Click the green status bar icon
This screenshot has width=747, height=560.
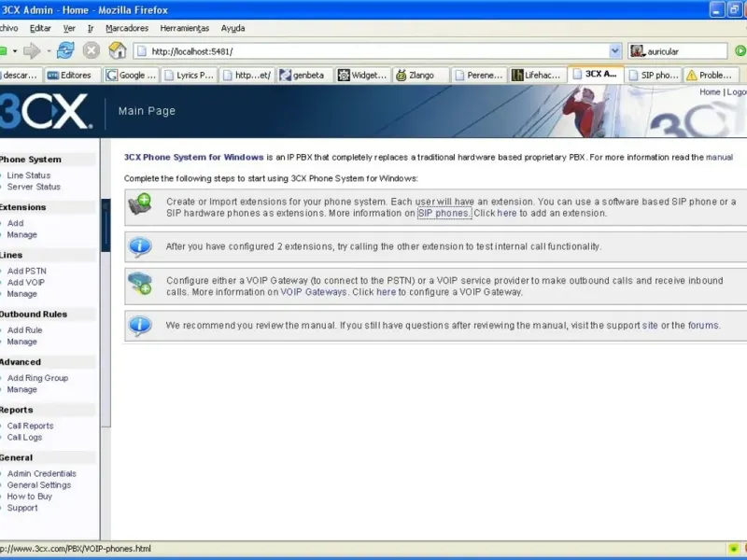click(x=734, y=549)
